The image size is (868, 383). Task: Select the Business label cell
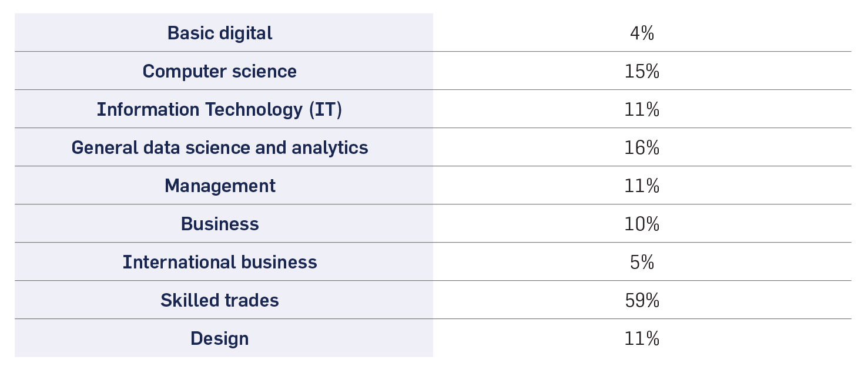pos(220,224)
